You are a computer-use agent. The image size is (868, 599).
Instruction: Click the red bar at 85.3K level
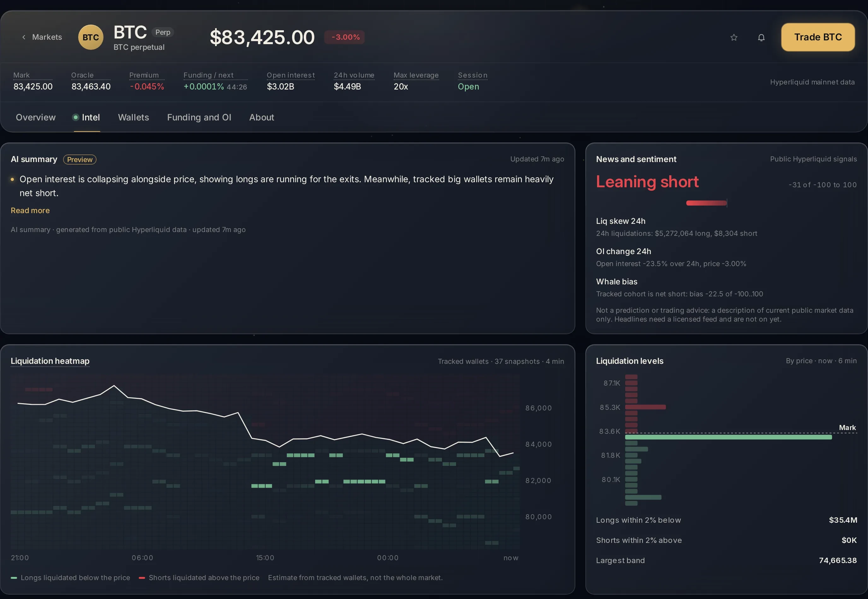645,407
